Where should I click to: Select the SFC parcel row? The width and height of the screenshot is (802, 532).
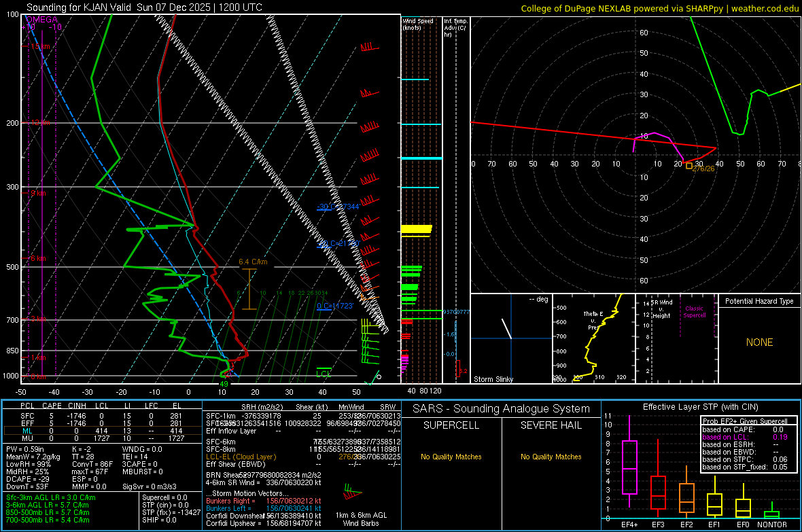102,416
